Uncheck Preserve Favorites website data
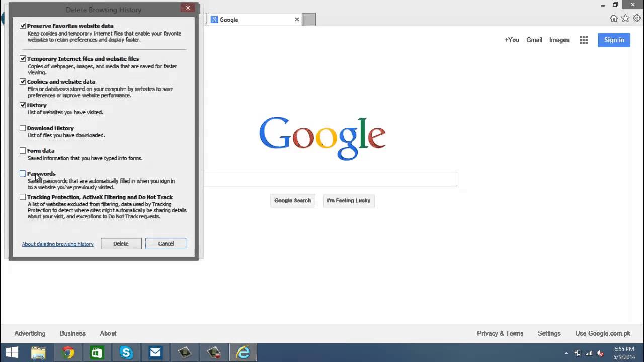 pyautogui.click(x=23, y=26)
